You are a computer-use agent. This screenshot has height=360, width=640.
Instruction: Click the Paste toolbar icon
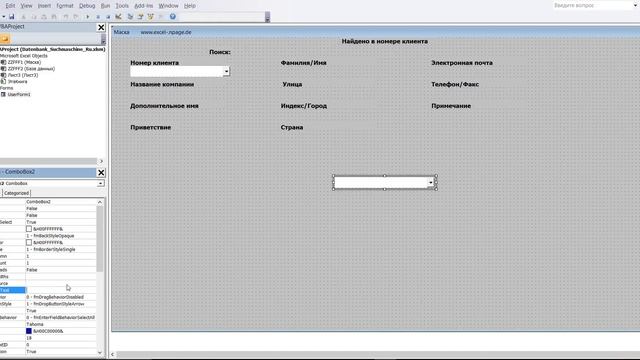[44, 17]
